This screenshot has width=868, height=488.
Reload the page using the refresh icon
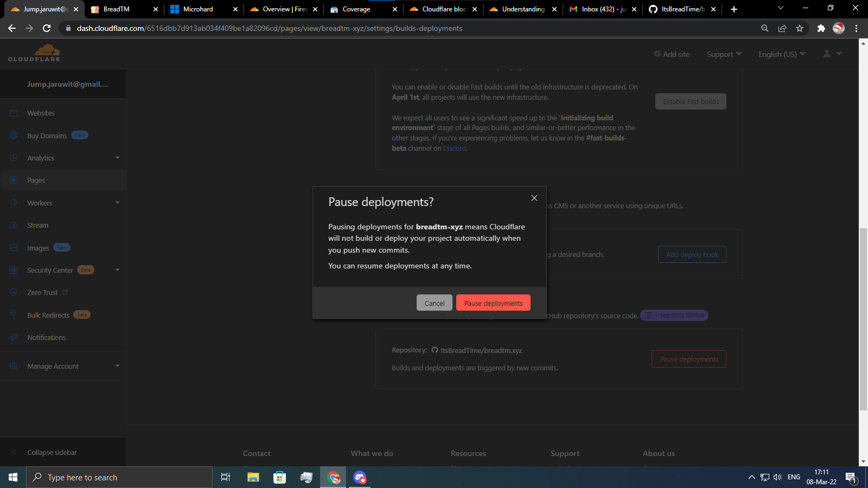[x=47, y=28]
